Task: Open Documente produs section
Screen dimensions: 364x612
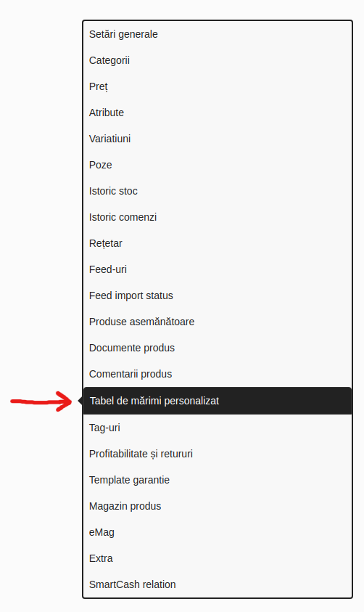Action: 217,348
